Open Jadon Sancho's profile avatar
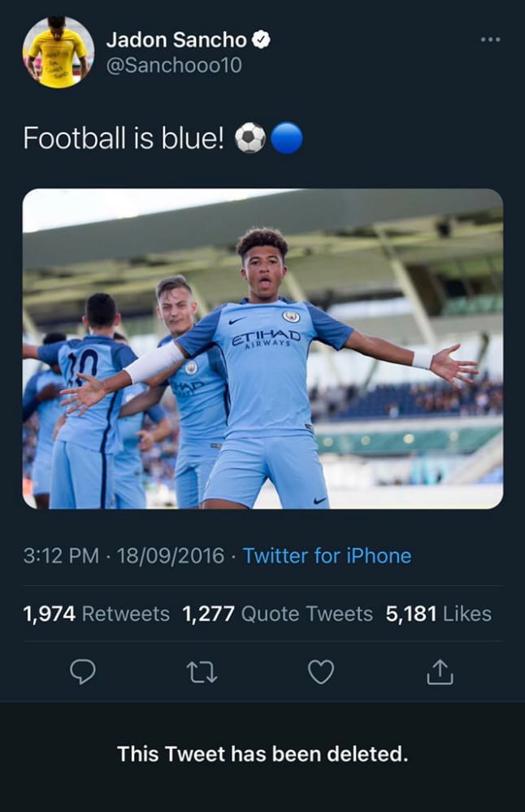The width and height of the screenshot is (525, 812). (x=58, y=52)
